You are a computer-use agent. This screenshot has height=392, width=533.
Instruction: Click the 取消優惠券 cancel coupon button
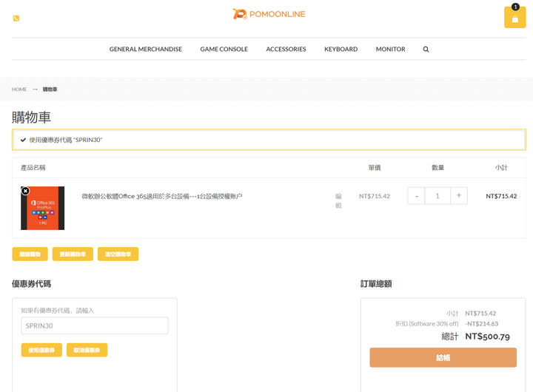(x=87, y=351)
